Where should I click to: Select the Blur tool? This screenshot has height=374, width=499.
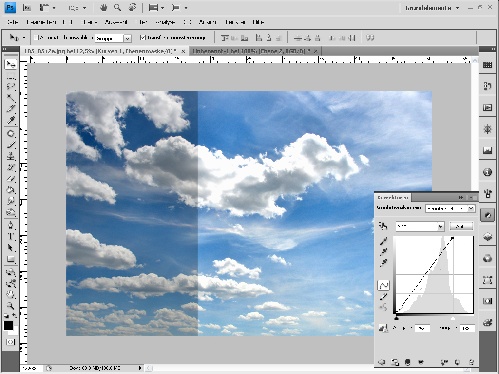(11, 201)
